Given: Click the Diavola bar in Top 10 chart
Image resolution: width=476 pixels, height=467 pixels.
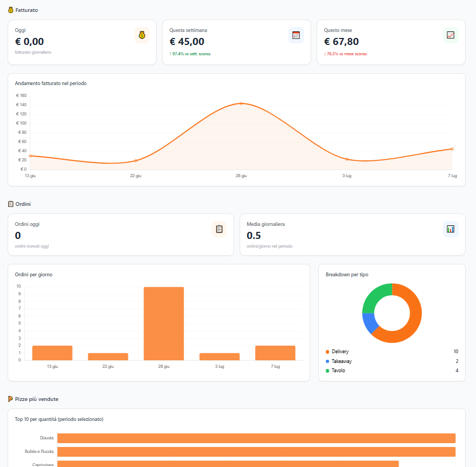Looking at the screenshot, I should [256, 438].
